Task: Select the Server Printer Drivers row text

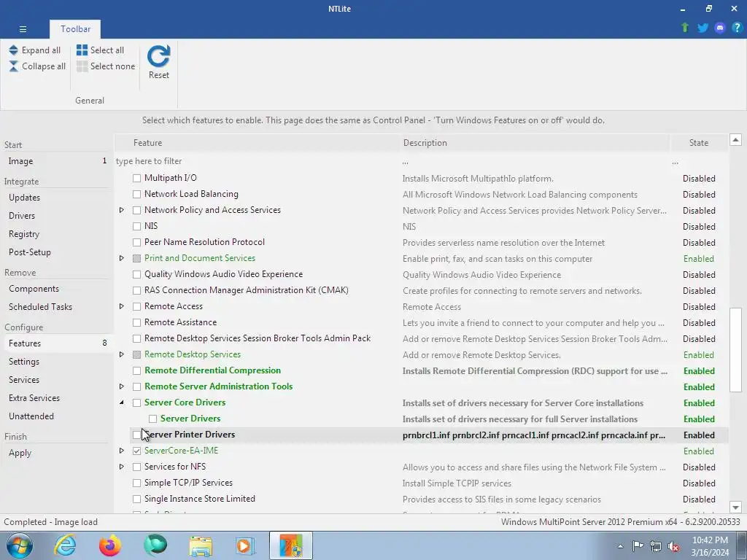Action: tap(190, 435)
